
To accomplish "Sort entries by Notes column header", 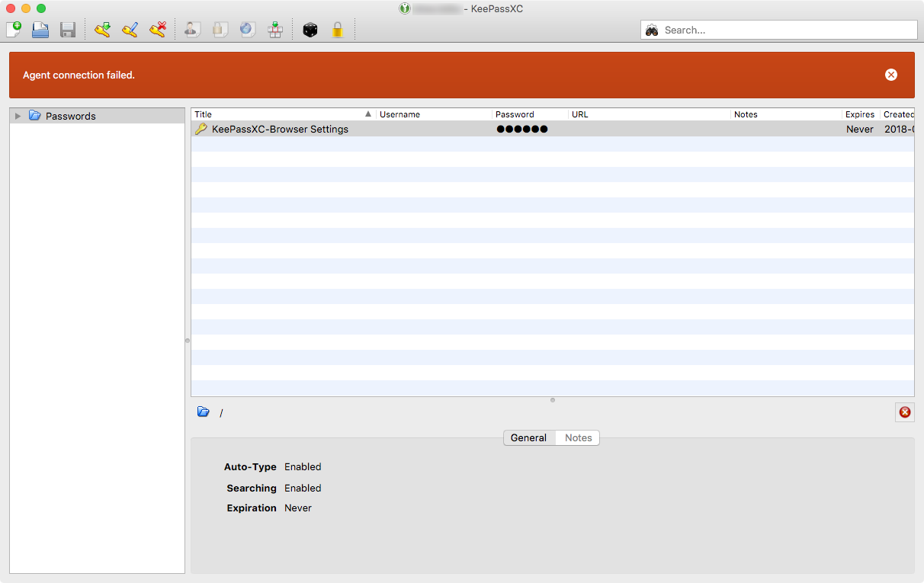I will pos(787,114).
